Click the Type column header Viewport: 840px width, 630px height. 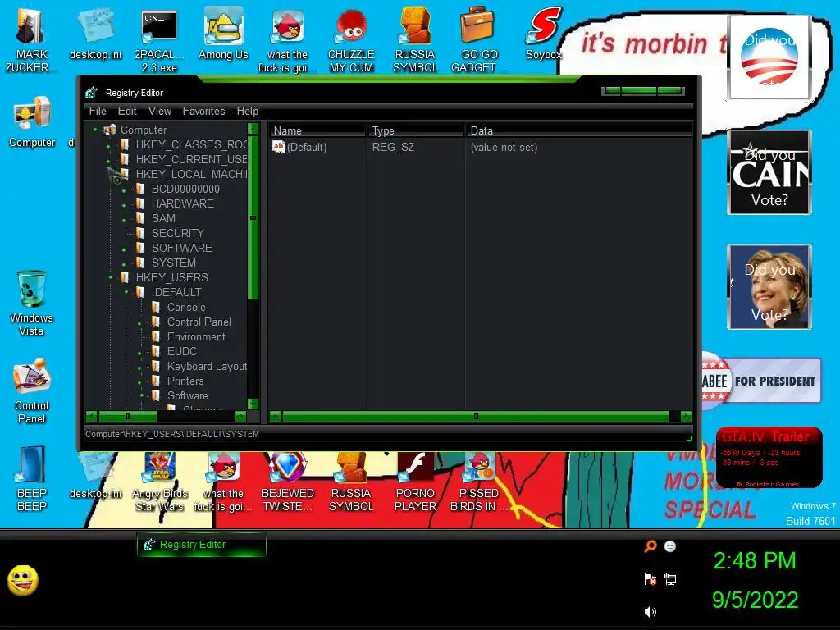tap(416, 130)
